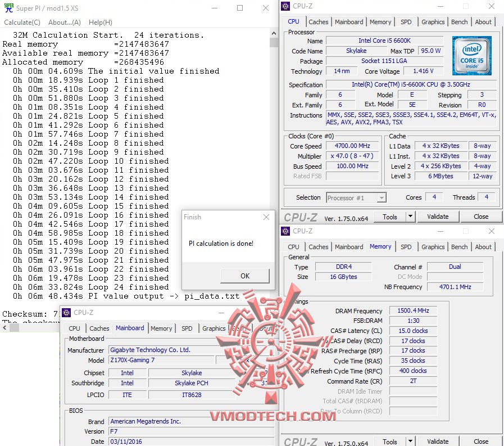
Task: Click left arrow of Super PI horizontal scrollbar
Action: (x=4, y=327)
